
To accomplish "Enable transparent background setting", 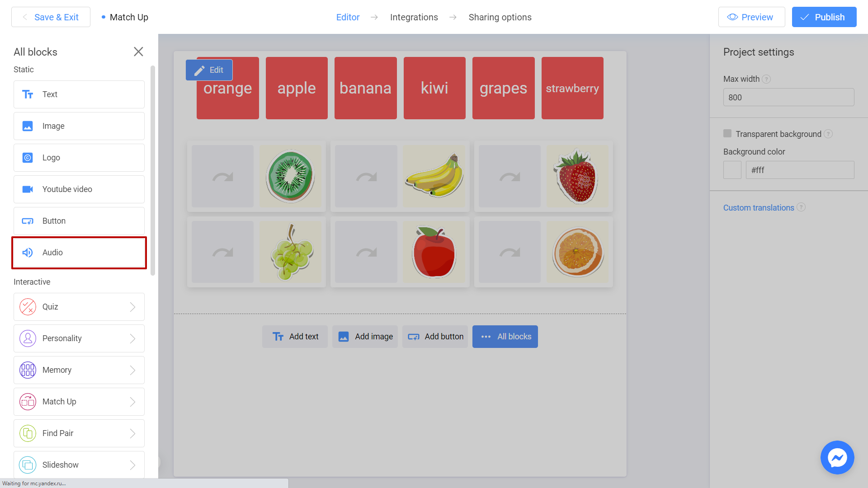I will pyautogui.click(x=728, y=133).
